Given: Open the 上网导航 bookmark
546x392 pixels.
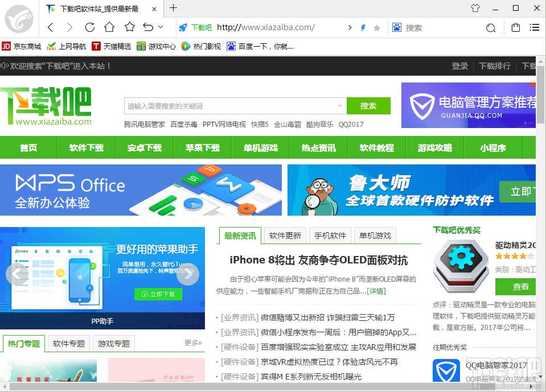Looking at the screenshot, I should [66, 46].
